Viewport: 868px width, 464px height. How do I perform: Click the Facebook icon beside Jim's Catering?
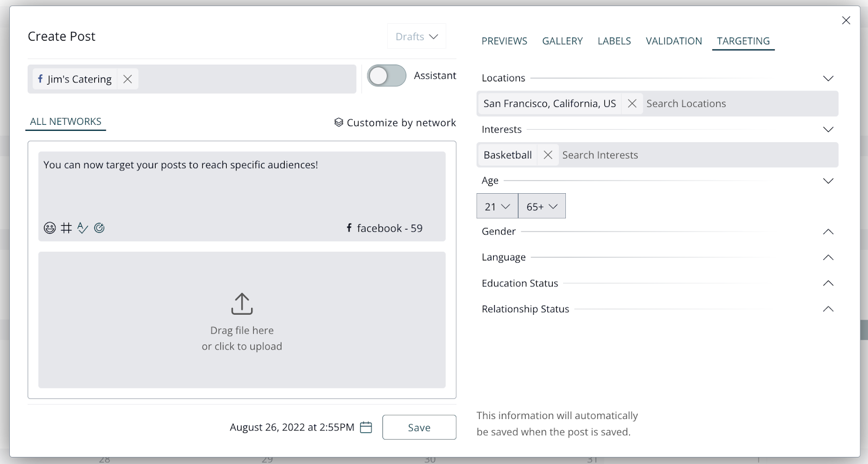click(40, 79)
